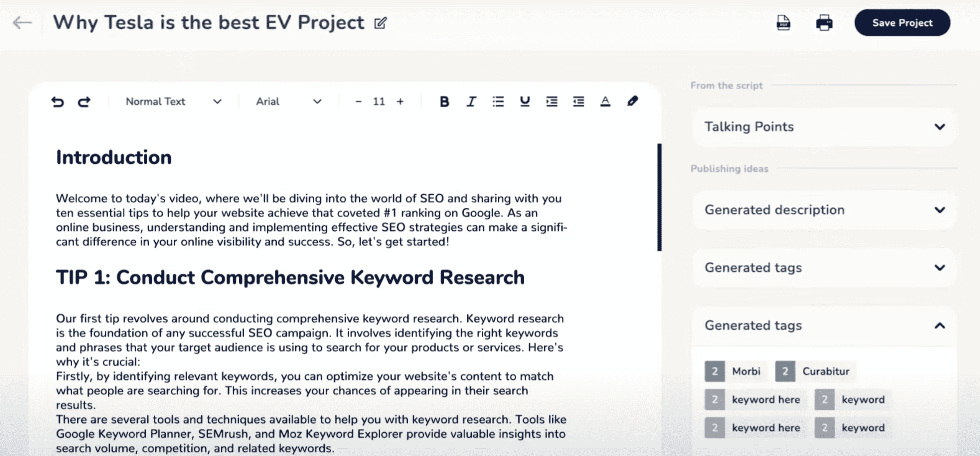980x456 pixels.
Task: Export the project as PDF
Action: coord(783,23)
